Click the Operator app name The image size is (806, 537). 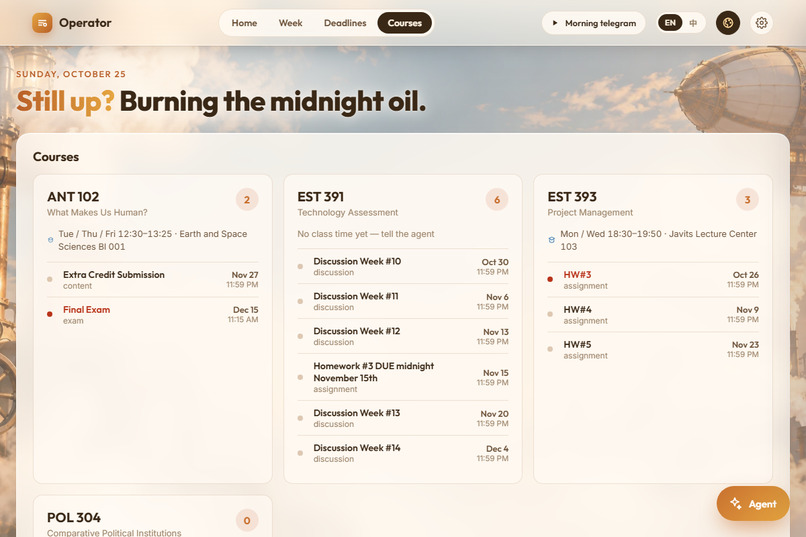[85, 23]
